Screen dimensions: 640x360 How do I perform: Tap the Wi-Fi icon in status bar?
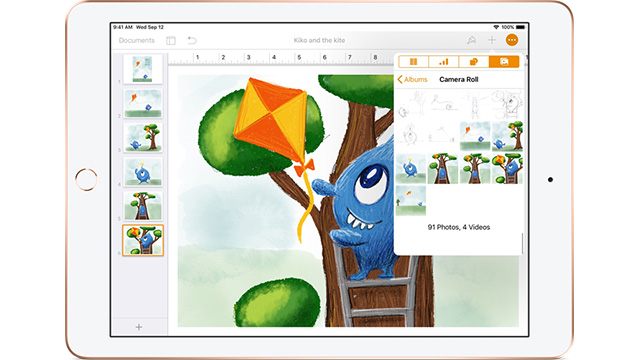[x=496, y=27]
